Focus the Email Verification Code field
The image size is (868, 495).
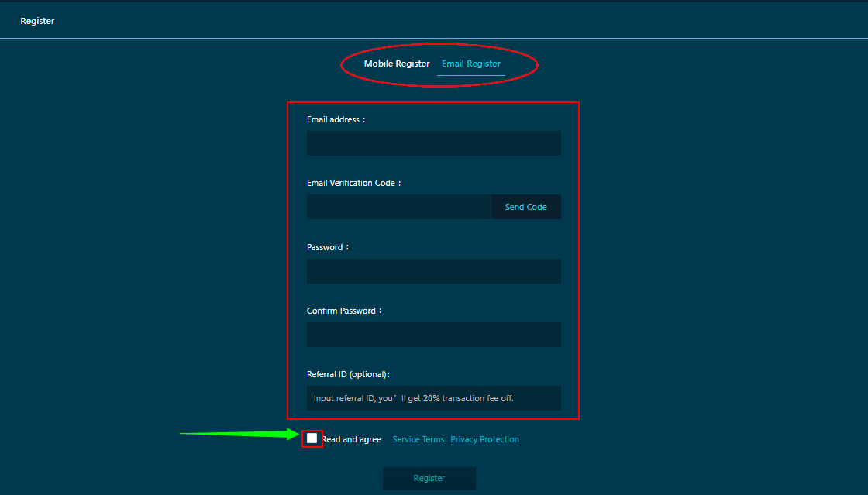click(398, 207)
